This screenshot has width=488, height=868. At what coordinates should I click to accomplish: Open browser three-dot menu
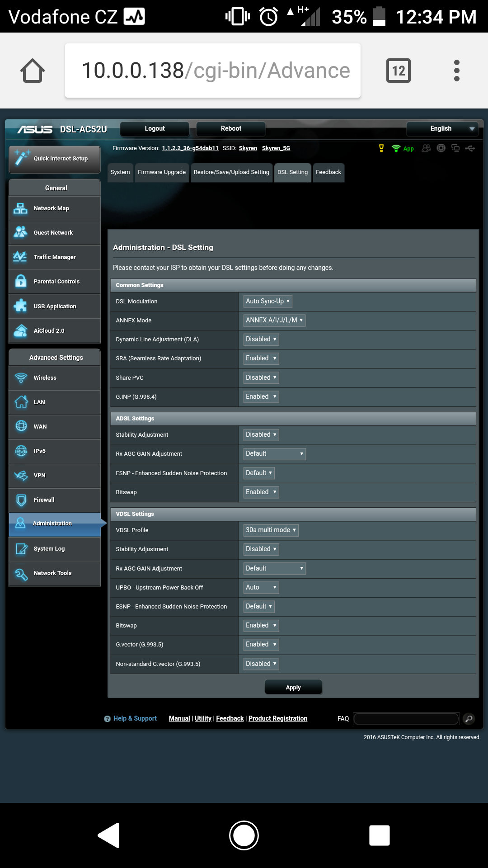456,71
